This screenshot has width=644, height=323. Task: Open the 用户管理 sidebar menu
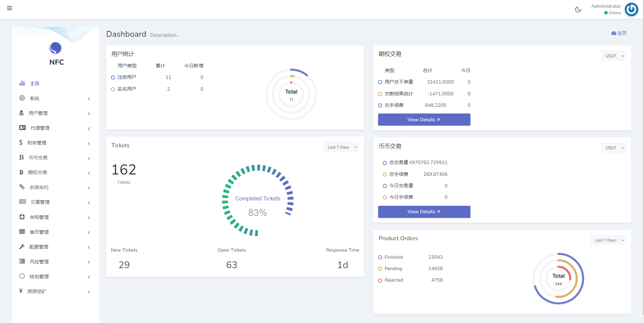pyautogui.click(x=38, y=113)
